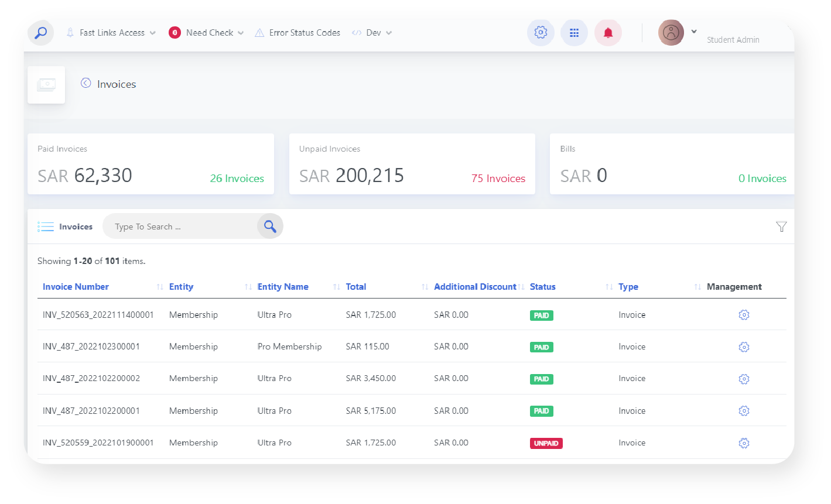Open management gear for INV_520559_2022101900001
Viewport: 831px width, 504px height.
744,443
